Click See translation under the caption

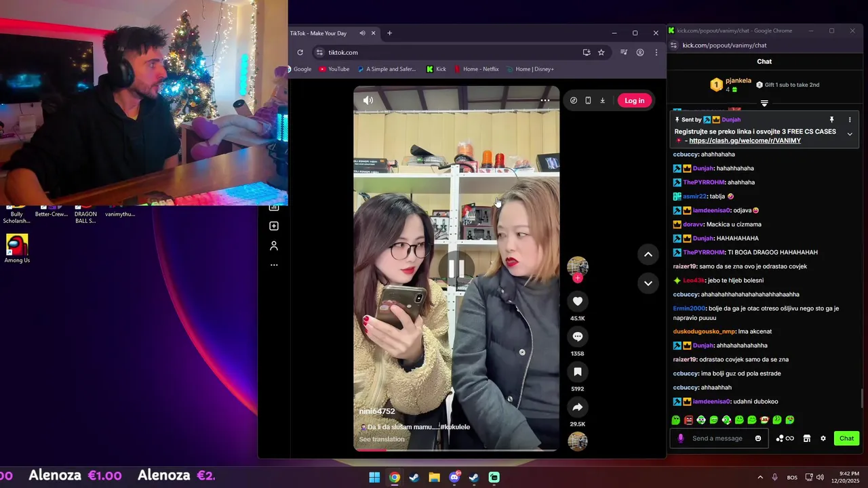(x=382, y=439)
